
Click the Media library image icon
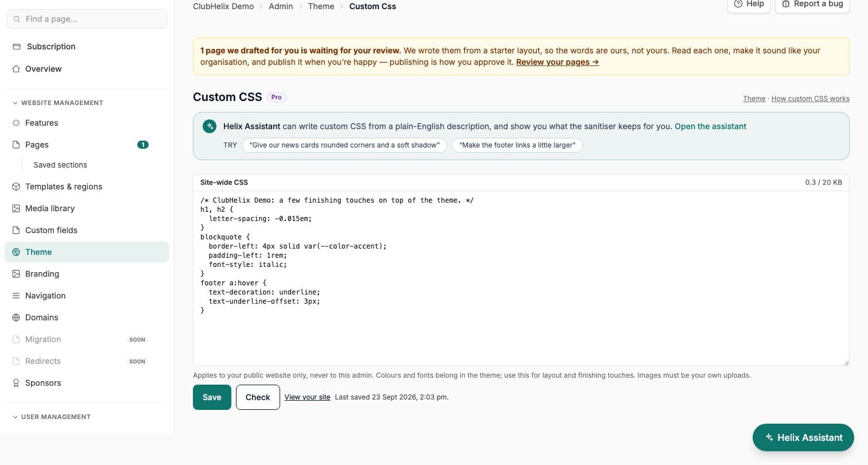16,208
